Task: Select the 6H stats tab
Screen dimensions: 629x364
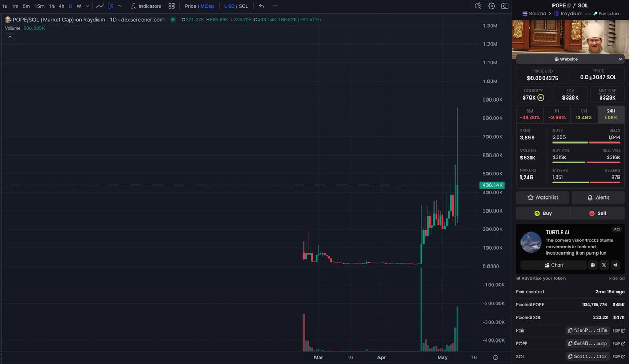Action: 583,114
